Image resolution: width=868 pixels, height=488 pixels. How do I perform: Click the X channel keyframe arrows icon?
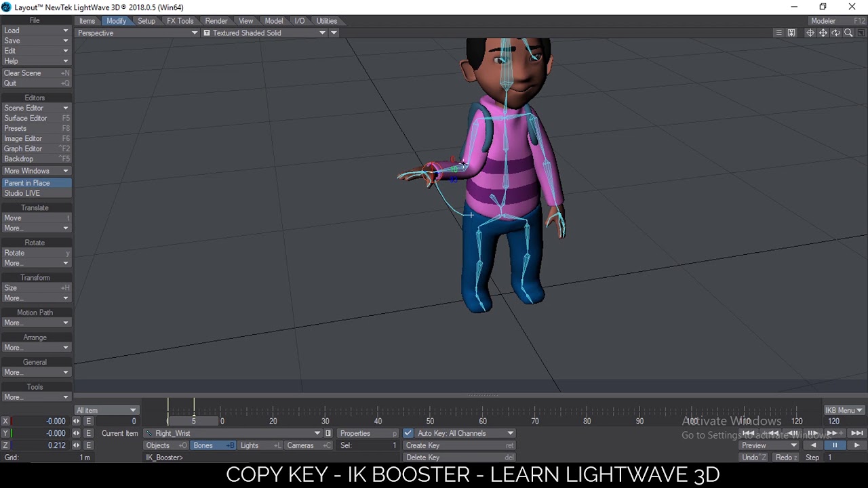(x=76, y=421)
